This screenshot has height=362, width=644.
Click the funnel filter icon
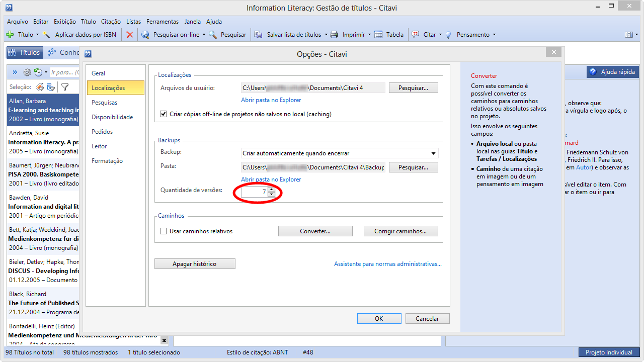tap(65, 87)
